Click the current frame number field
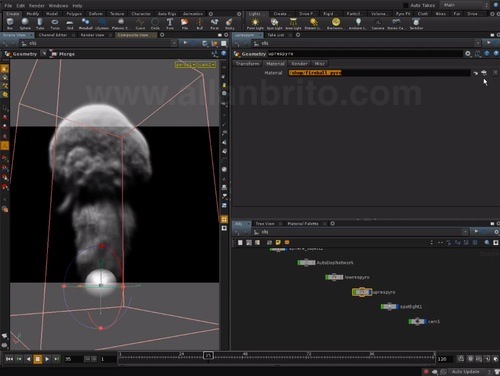The image size is (500, 376). [x=73, y=359]
